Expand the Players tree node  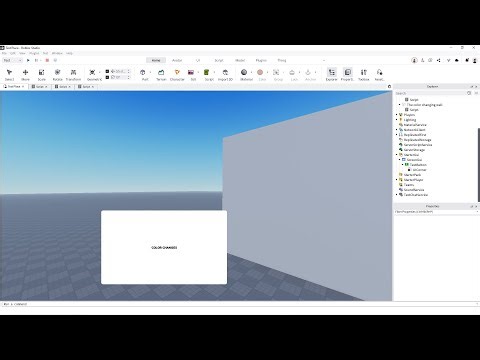pyautogui.click(x=397, y=115)
